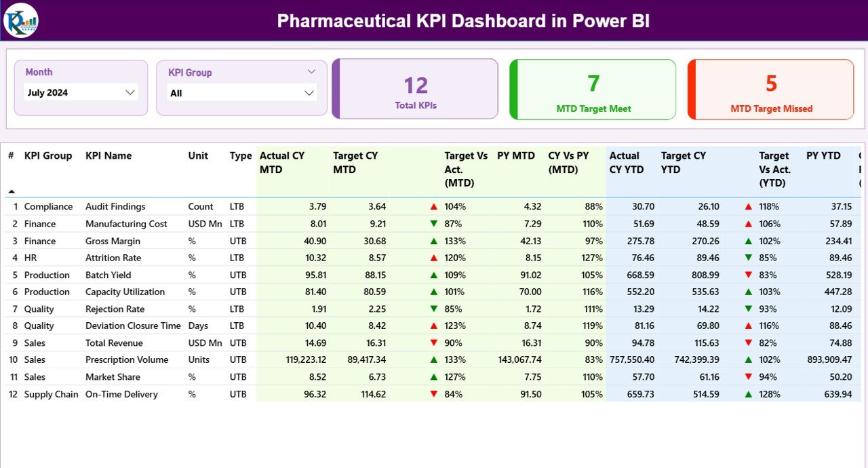Screen dimensions: 868x468
Task: Click red up-triangle beside Audit Findings 104%
Action: tap(434, 206)
